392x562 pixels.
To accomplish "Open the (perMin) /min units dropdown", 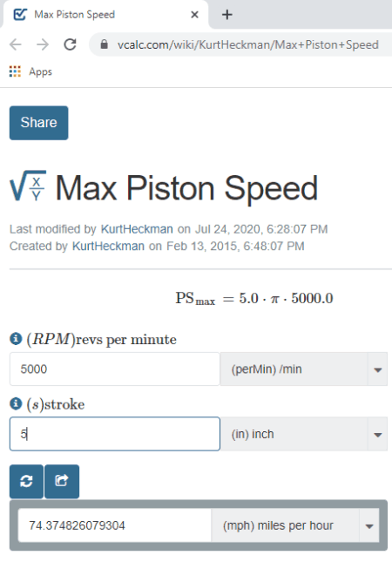I will coord(304,369).
